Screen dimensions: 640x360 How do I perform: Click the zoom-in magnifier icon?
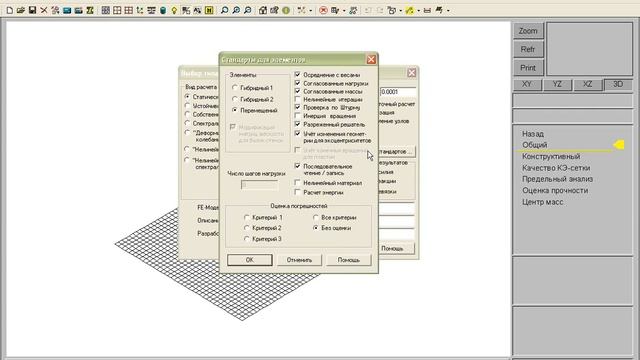point(236,10)
